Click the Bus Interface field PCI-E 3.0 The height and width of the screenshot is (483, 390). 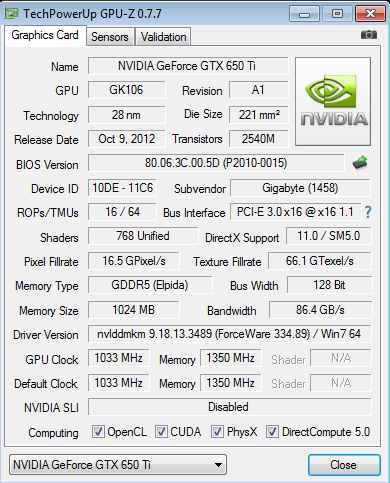click(x=295, y=212)
